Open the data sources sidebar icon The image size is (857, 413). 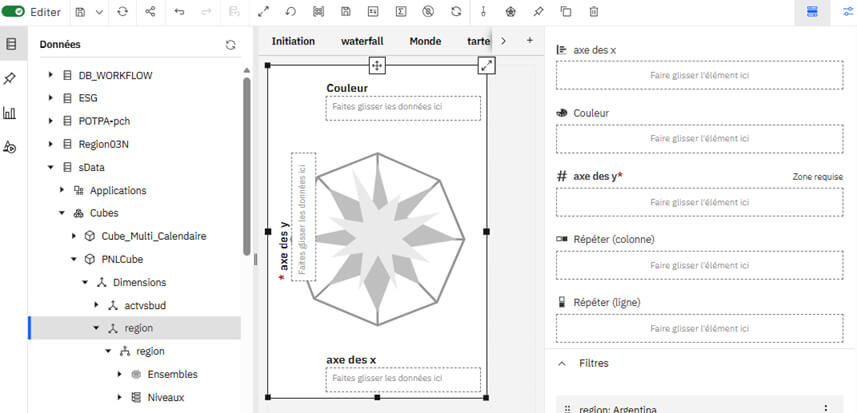tap(11, 44)
